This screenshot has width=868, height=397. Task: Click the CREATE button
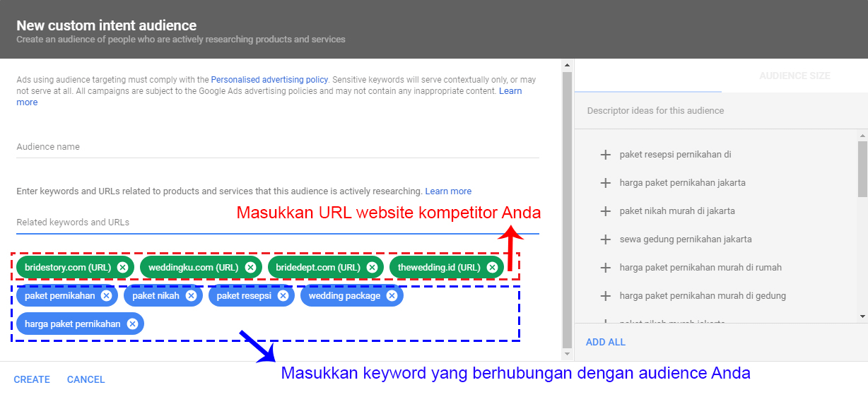pyautogui.click(x=32, y=379)
